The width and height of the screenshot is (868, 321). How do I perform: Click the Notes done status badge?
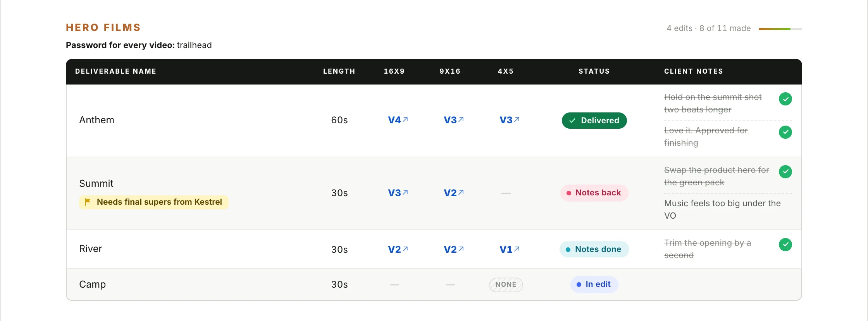(594, 250)
